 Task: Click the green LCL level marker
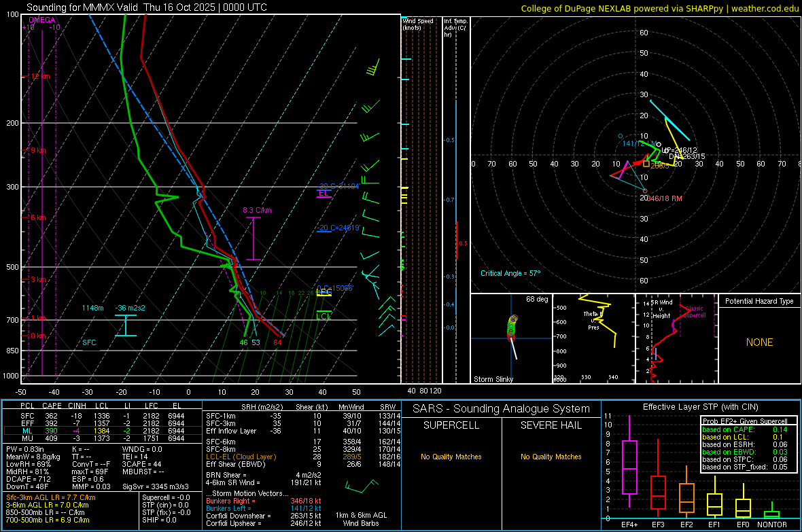[x=324, y=315]
